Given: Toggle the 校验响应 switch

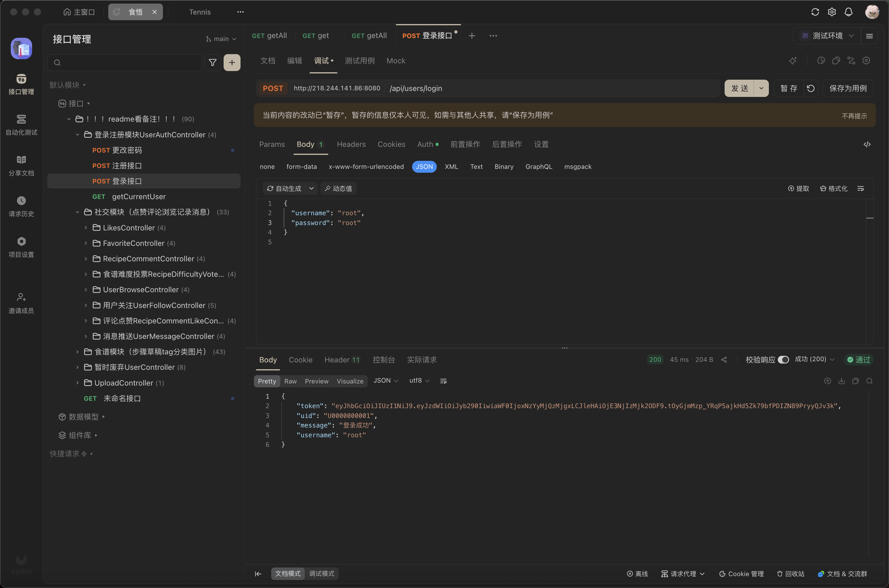Looking at the screenshot, I should point(783,360).
